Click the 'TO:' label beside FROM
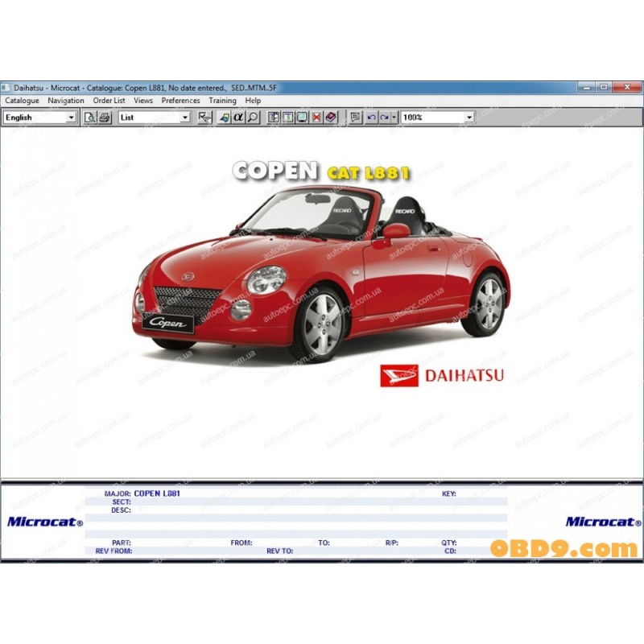This screenshot has height=644, width=644. (324, 543)
